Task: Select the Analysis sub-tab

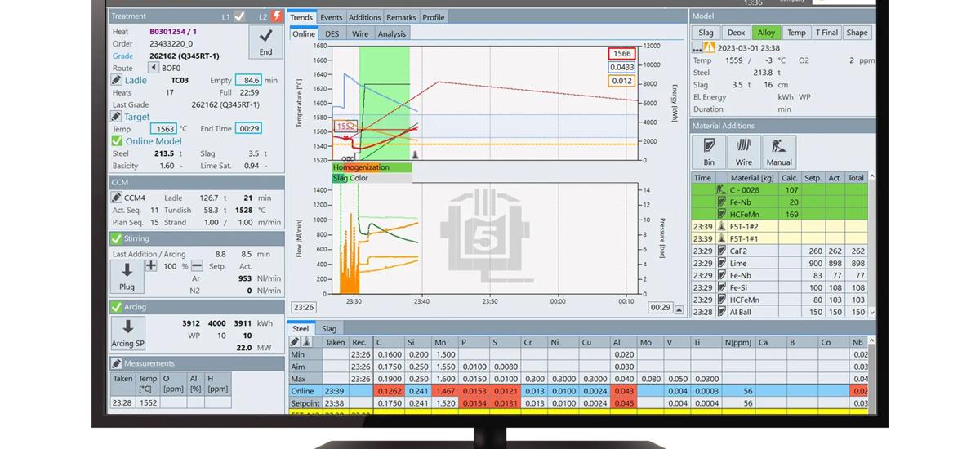Action: click(392, 34)
